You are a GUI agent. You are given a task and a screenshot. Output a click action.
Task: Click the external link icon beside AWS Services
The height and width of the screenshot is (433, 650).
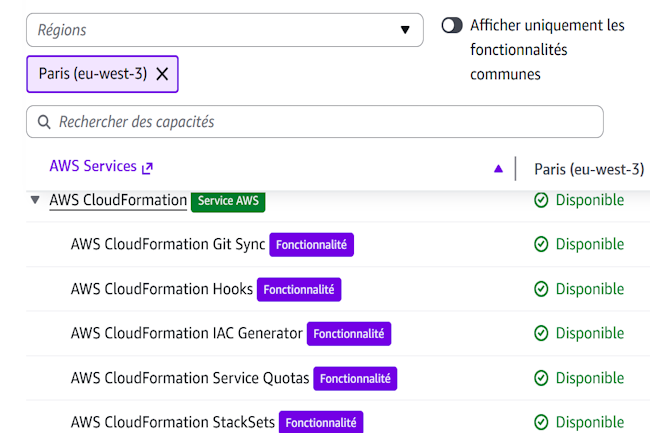(148, 168)
